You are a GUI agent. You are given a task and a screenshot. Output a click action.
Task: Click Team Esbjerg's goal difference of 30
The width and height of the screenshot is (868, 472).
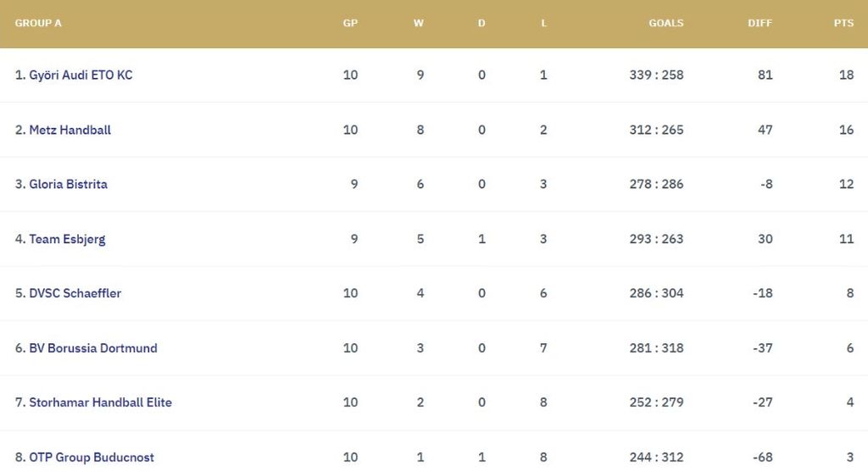(x=765, y=239)
